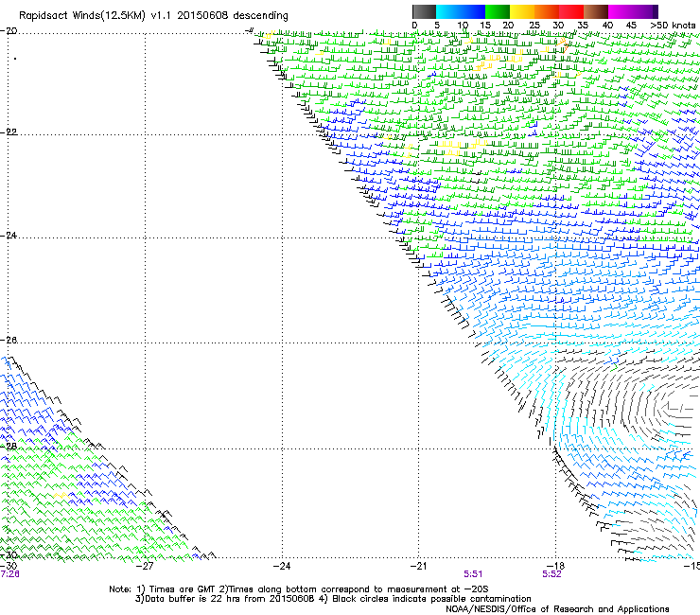Click the '>50 knots' legend label

coord(673,26)
